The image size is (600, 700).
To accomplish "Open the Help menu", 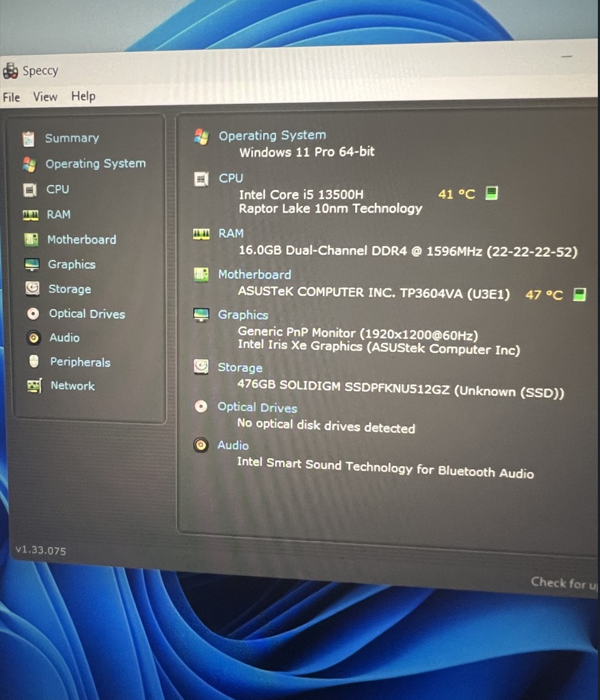I will 83,96.
